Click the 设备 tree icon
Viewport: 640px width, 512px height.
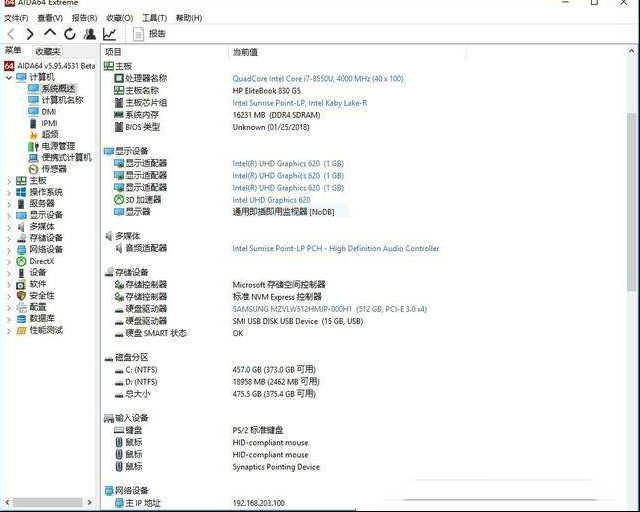(x=21, y=272)
